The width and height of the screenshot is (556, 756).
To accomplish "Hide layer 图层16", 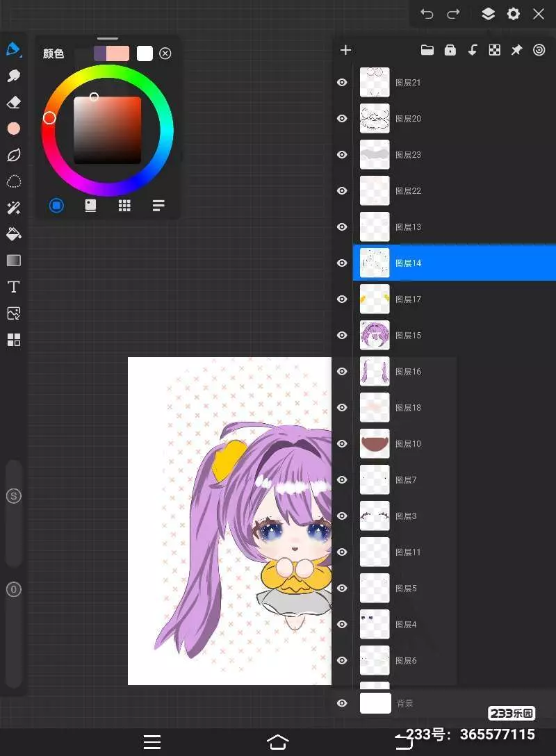I will 342,372.
